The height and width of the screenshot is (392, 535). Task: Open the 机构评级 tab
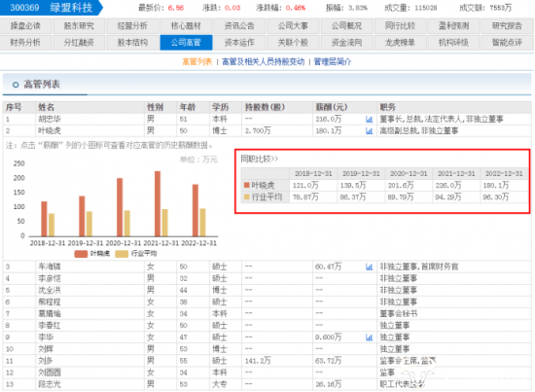pyautogui.click(x=453, y=43)
